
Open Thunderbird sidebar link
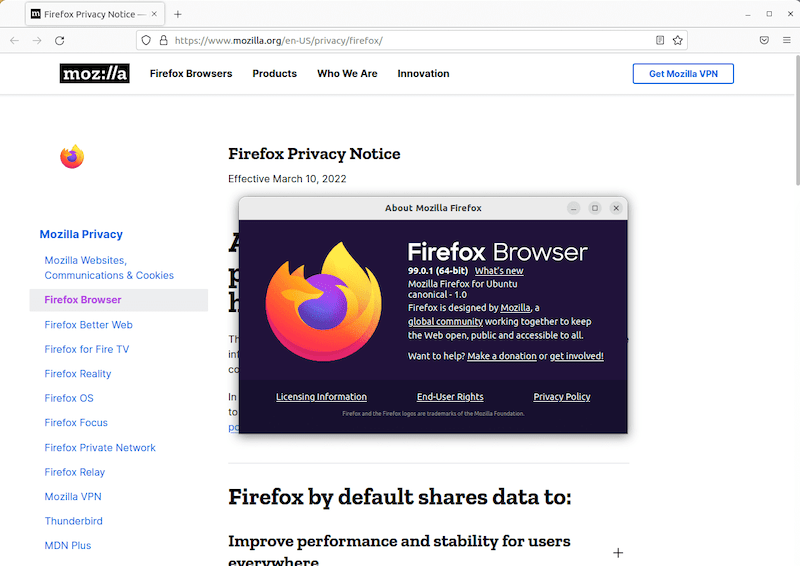click(x=73, y=521)
